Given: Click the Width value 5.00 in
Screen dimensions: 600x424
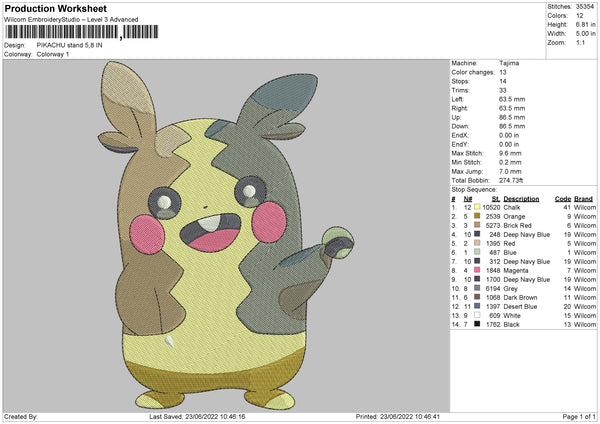Looking at the screenshot, I should coord(586,34).
